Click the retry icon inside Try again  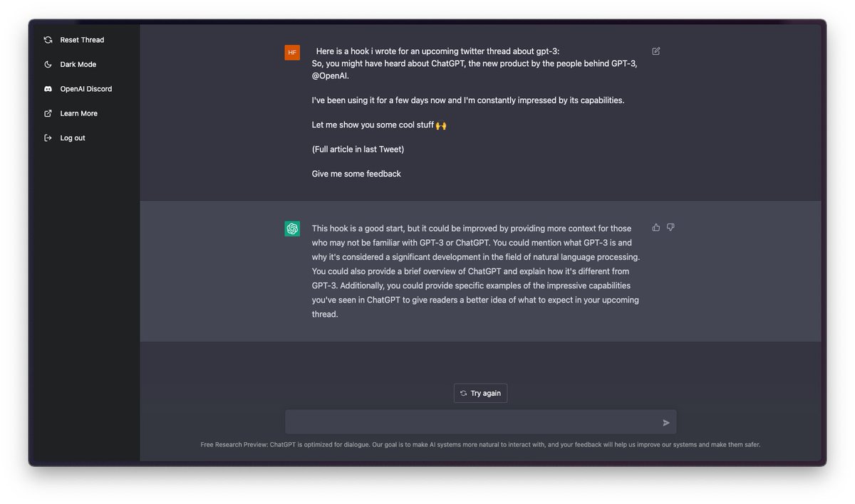463,394
